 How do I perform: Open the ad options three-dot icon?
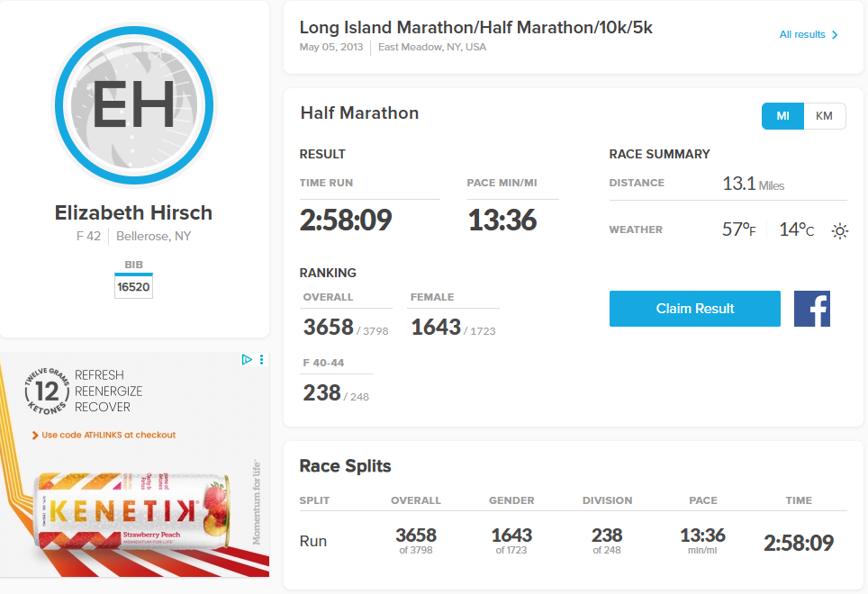pyautogui.click(x=261, y=360)
